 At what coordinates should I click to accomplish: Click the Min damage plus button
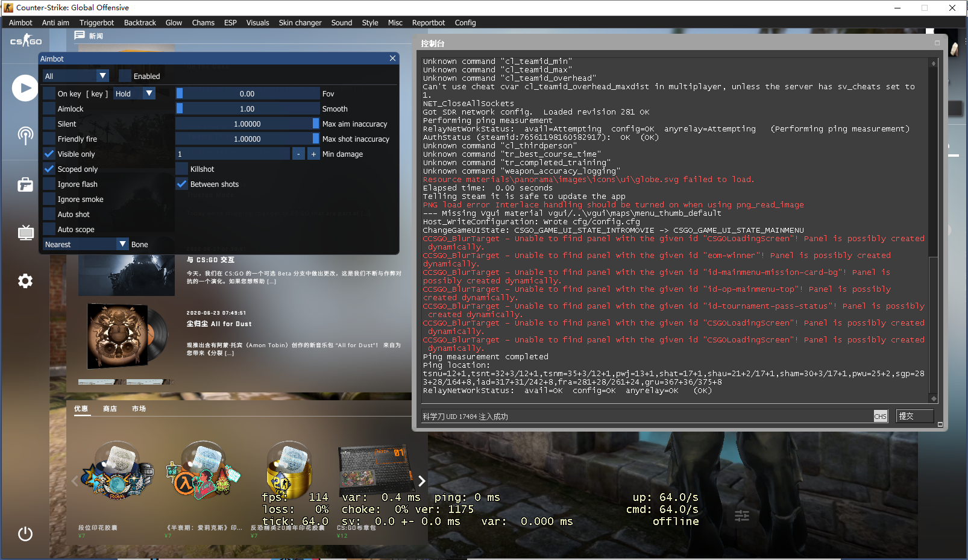[313, 154]
